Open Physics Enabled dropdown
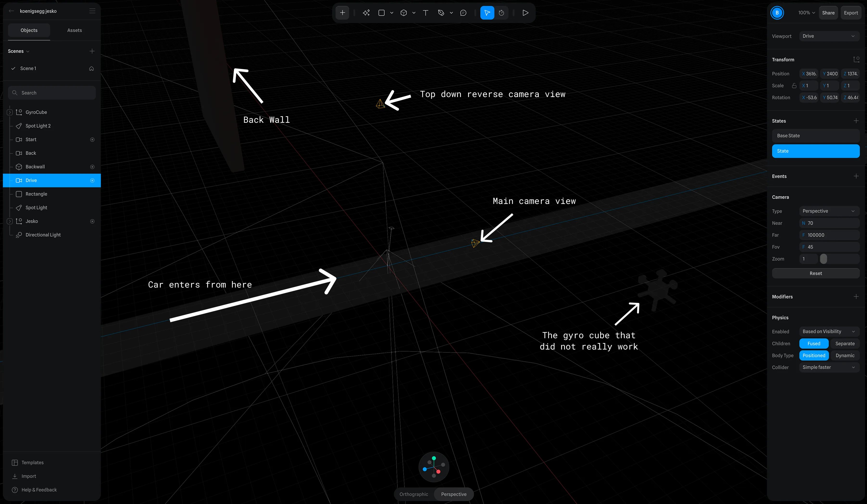The width and height of the screenshot is (867, 504). pos(829,332)
